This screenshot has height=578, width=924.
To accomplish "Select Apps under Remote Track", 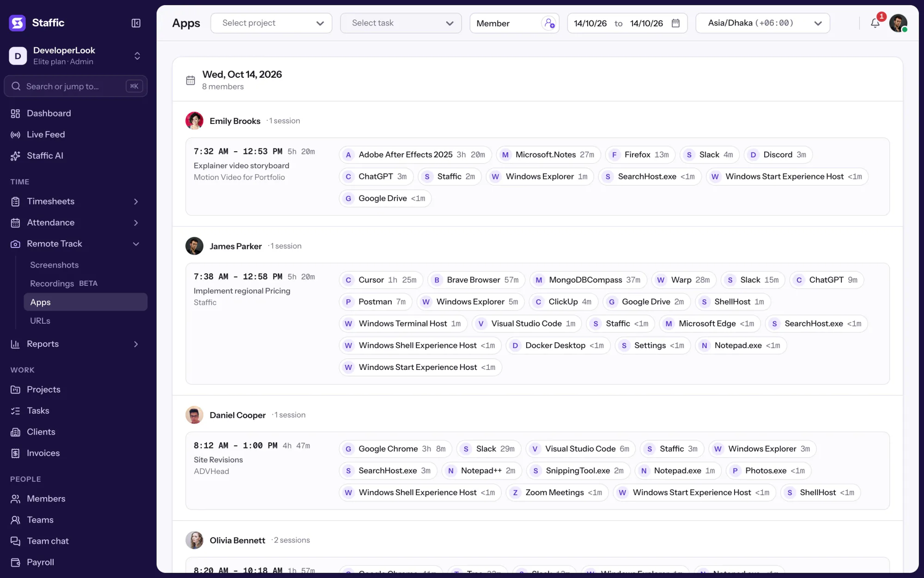I will point(85,302).
